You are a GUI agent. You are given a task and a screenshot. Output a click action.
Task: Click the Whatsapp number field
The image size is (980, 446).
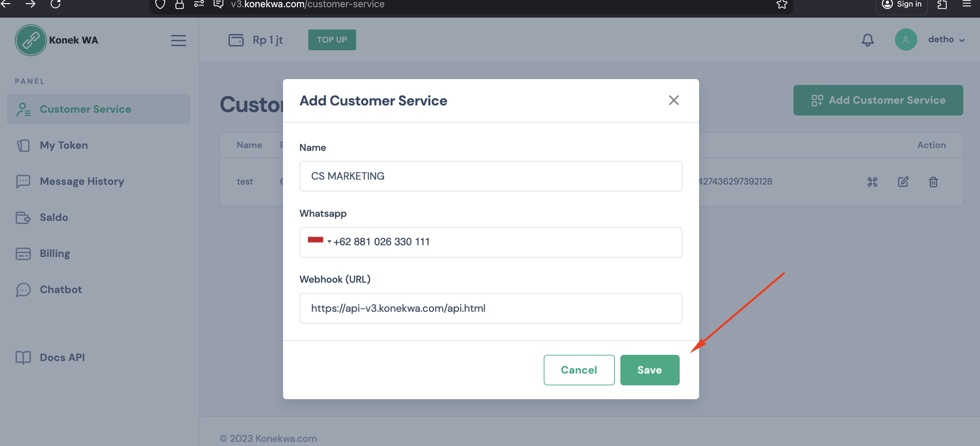505,242
